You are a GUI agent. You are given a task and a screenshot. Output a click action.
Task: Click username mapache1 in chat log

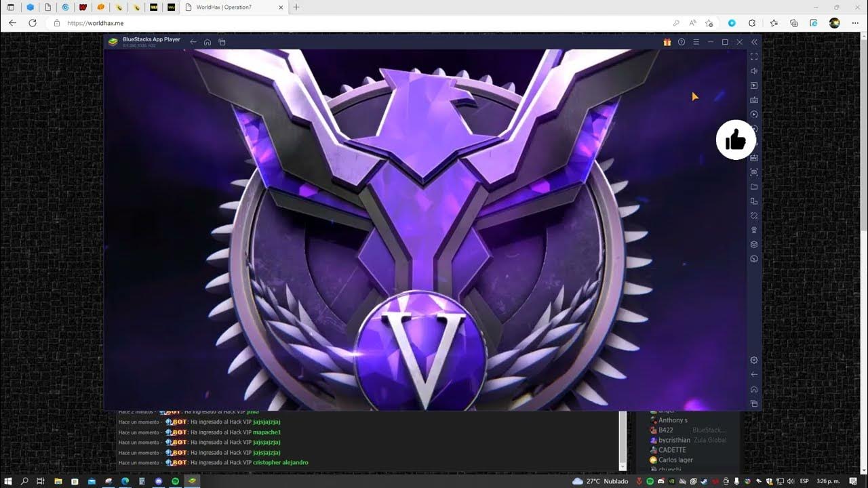pos(267,432)
